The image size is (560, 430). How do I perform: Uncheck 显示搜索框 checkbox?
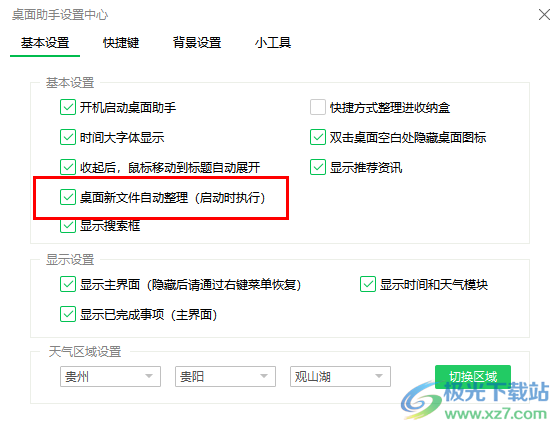coord(68,226)
